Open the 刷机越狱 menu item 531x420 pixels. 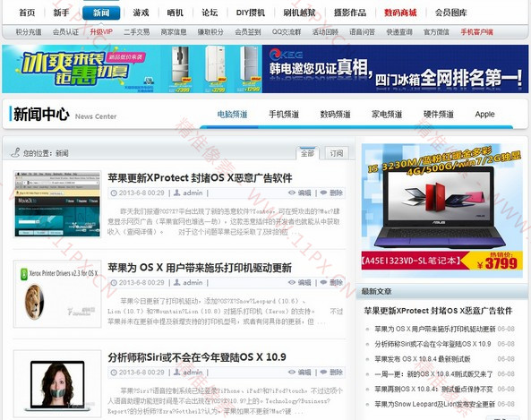pyautogui.click(x=299, y=13)
